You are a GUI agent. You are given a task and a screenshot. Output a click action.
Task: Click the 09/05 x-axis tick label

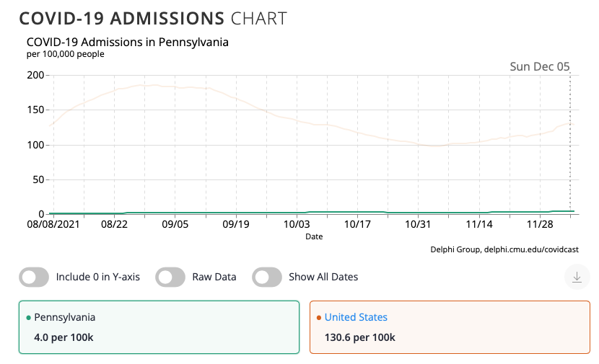175,225
